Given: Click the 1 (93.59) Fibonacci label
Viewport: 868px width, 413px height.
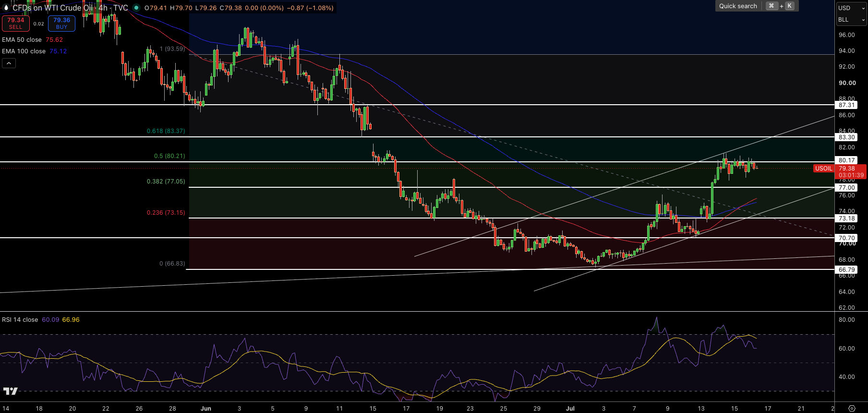Looking at the screenshot, I should [x=172, y=49].
